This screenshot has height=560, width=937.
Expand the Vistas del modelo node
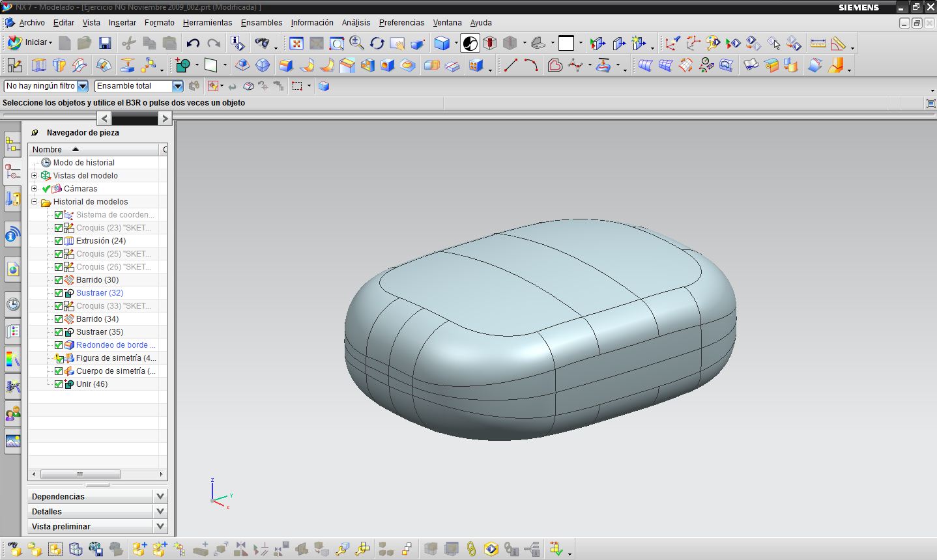coord(35,176)
